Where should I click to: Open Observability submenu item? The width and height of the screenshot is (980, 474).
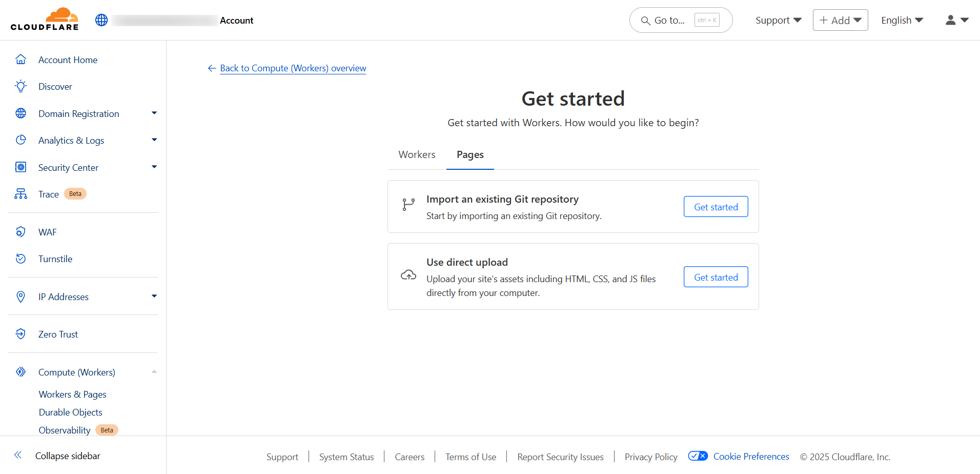point(65,430)
